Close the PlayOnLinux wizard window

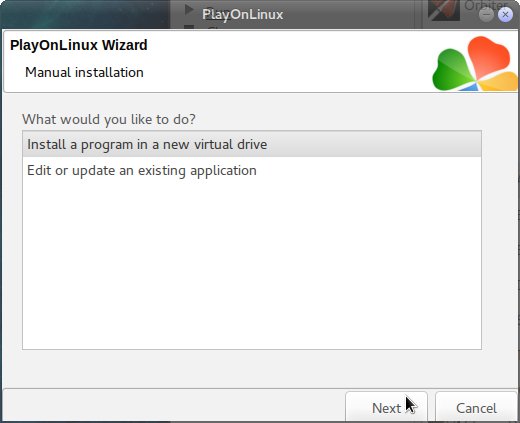click(505, 15)
